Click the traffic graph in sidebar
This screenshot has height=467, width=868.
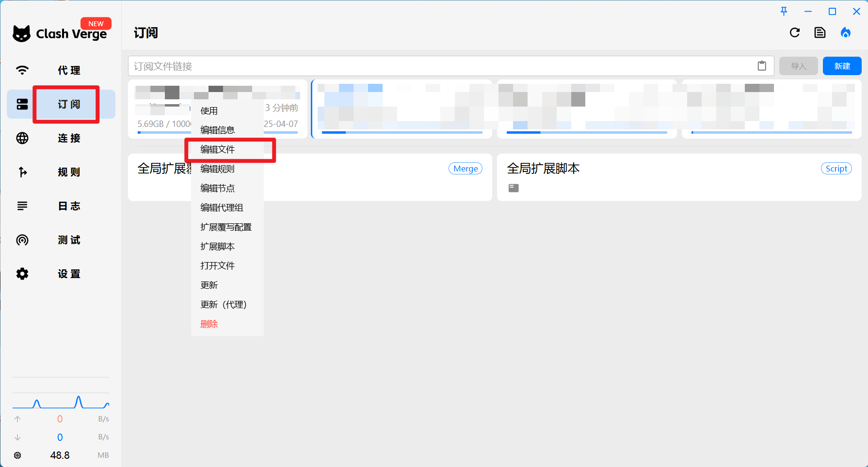(x=61, y=402)
